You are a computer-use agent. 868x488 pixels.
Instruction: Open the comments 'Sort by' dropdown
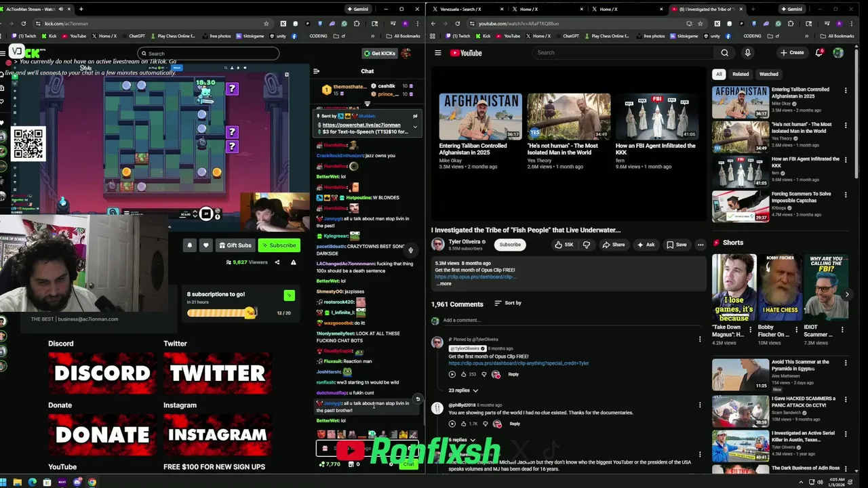508,303
